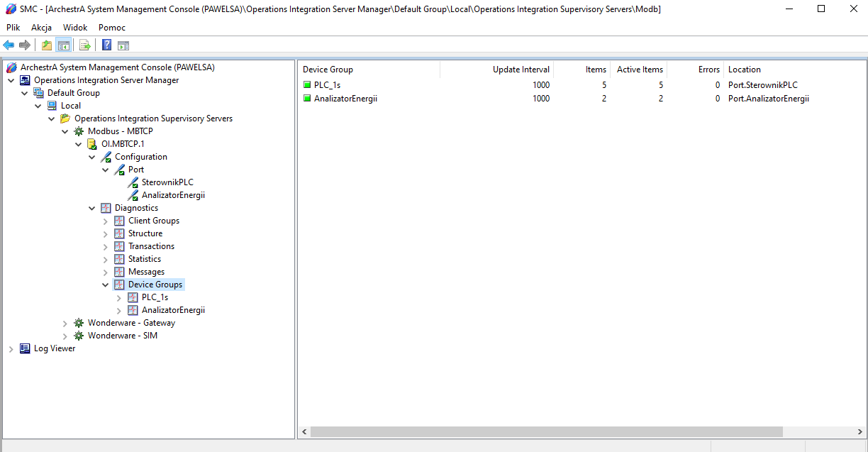Click the Port.SterownikPLC location cell
This screenshot has width=868, height=452.
coord(763,85)
